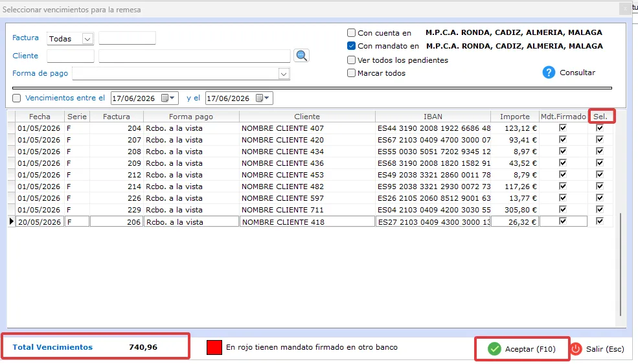638x364 pixels.
Task: Check 'Marcar todos' option
Action: pyautogui.click(x=351, y=73)
